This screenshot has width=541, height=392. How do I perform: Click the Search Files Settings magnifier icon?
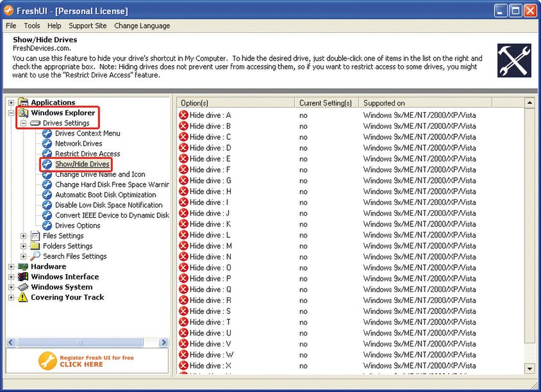click(35, 256)
